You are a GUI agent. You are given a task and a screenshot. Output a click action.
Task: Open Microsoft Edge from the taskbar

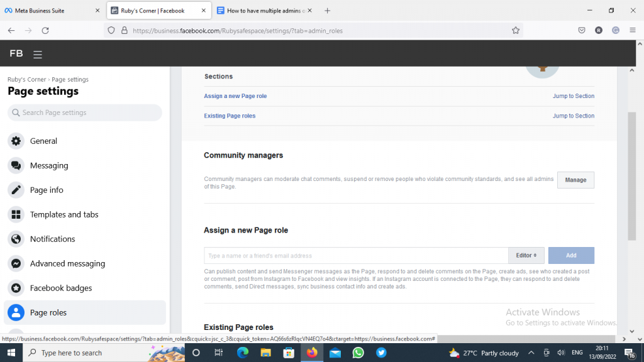tap(243, 353)
